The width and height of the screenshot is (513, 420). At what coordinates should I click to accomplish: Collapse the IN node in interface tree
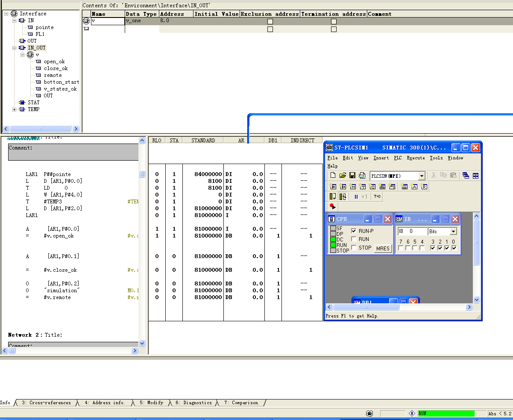point(15,21)
